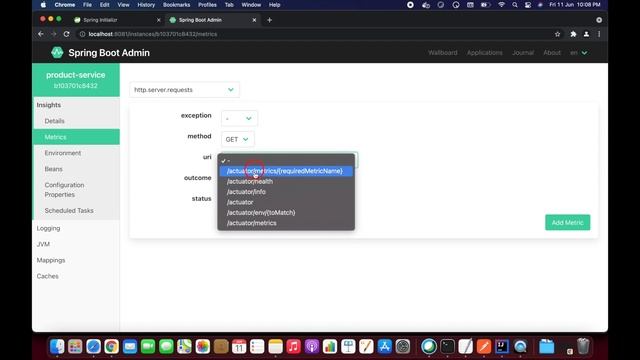Open the method dropdown showing GET
The height and width of the screenshot is (360, 640).
[x=238, y=139]
